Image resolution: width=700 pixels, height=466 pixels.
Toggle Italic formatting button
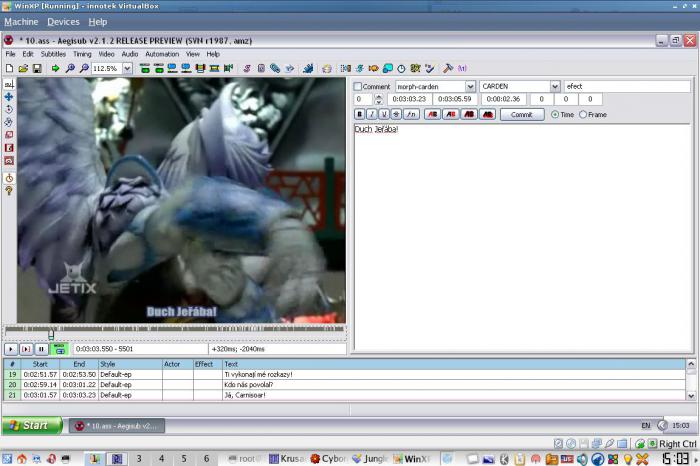click(372, 115)
